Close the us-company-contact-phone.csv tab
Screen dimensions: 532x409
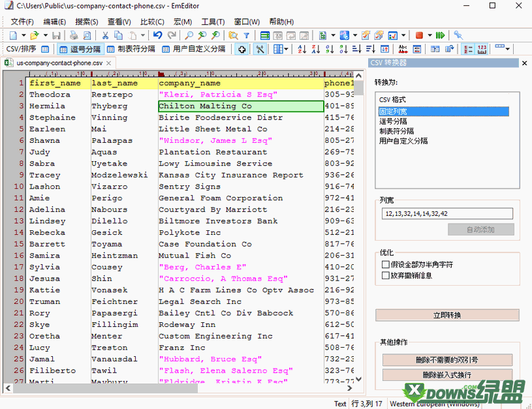click(x=108, y=63)
